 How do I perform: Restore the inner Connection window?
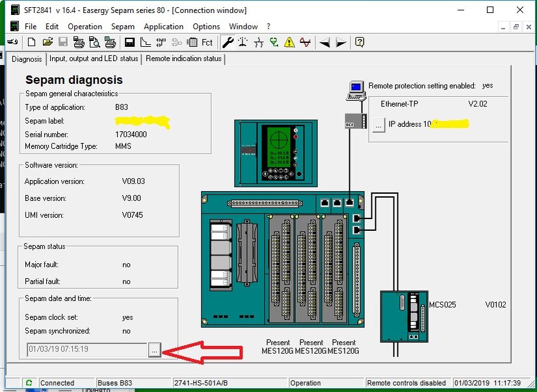coord(516,27)
